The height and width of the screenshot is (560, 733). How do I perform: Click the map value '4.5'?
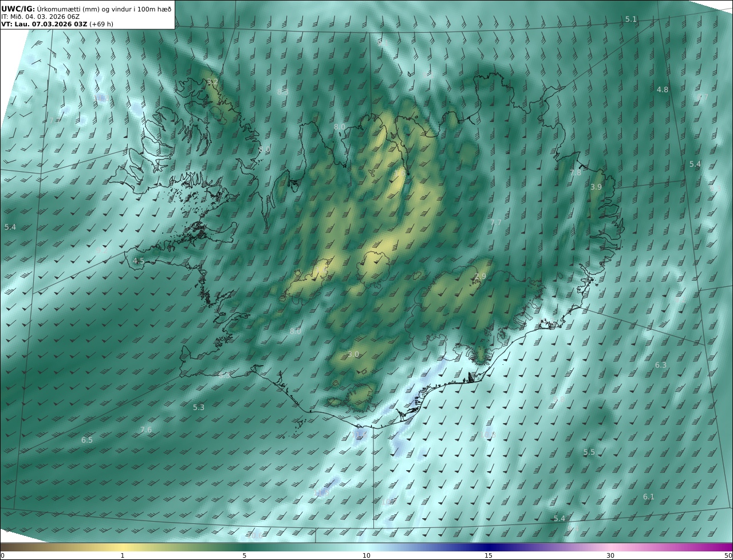click(x=139, y=261)
